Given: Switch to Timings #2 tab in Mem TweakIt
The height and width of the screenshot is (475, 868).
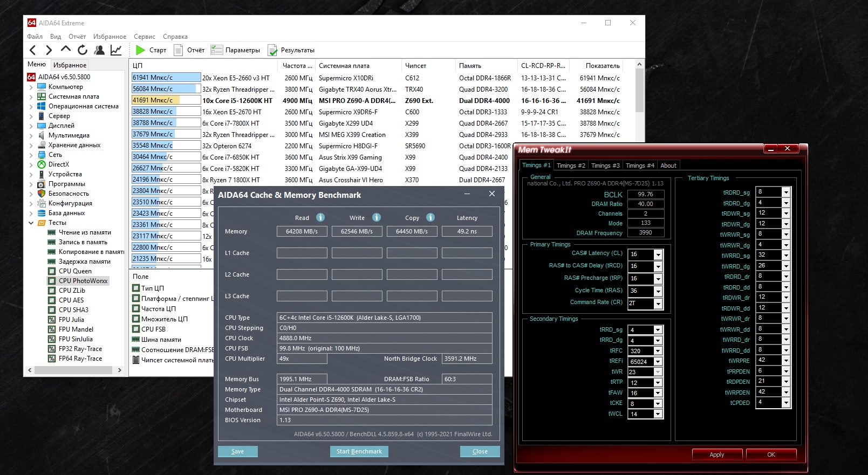Looking at the screenshot, I should pyautogui.click(x=571, y=166).
